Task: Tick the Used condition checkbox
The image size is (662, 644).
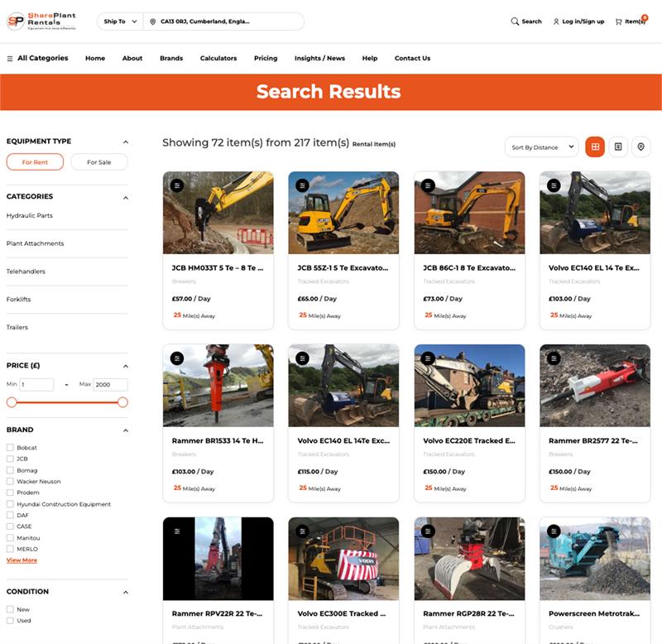Action: 10,620
